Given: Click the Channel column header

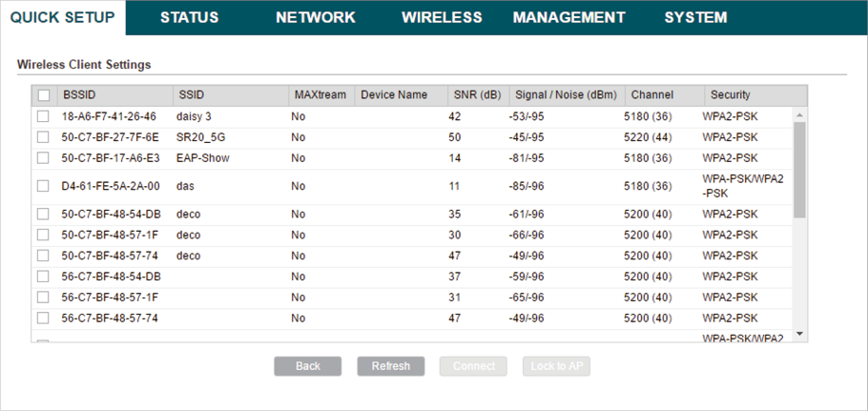Looking at the screenshot, I should point(651,95).
